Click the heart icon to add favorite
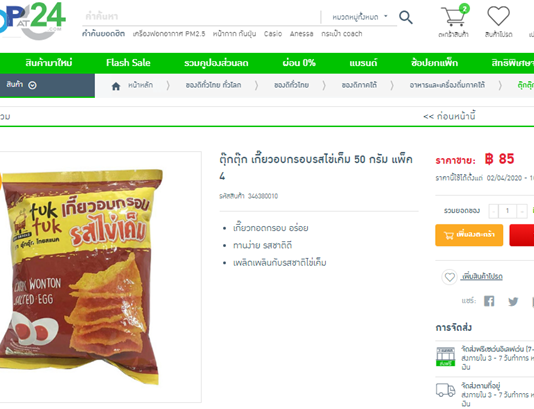Screen dimensions: 534x409 [449, 277]
